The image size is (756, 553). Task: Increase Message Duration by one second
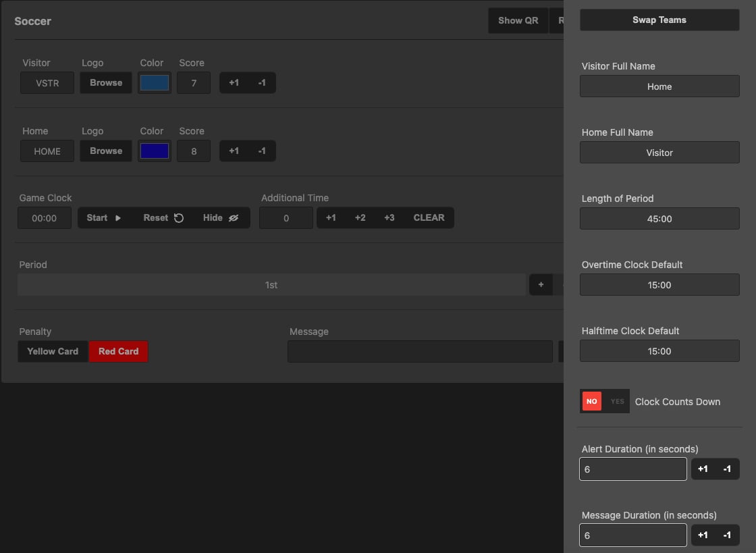coord(703,535)
